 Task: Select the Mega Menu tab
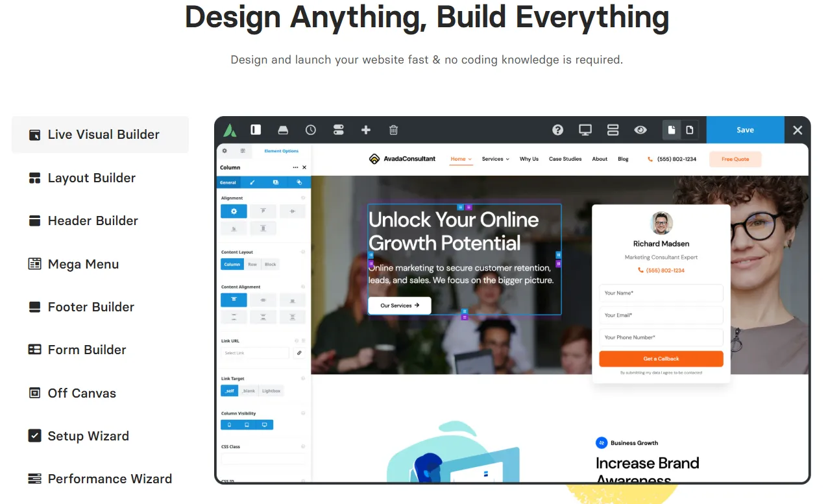pos(83,264)
